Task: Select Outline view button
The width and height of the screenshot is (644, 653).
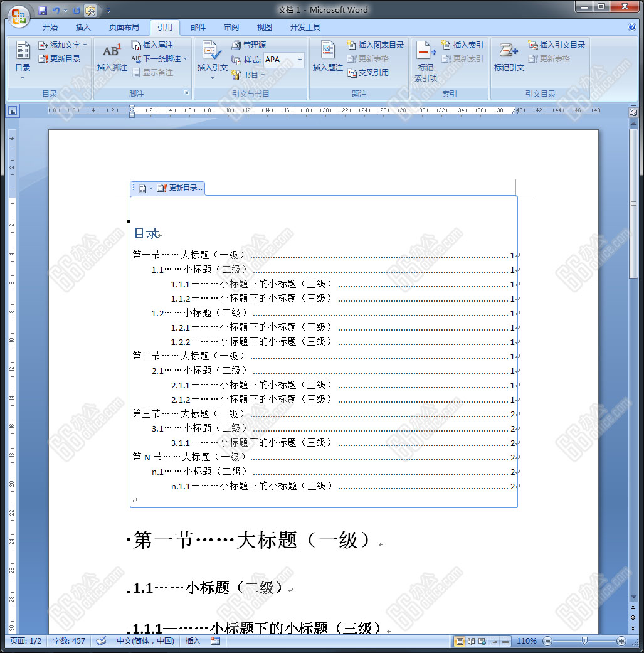Action: [494, 641]
